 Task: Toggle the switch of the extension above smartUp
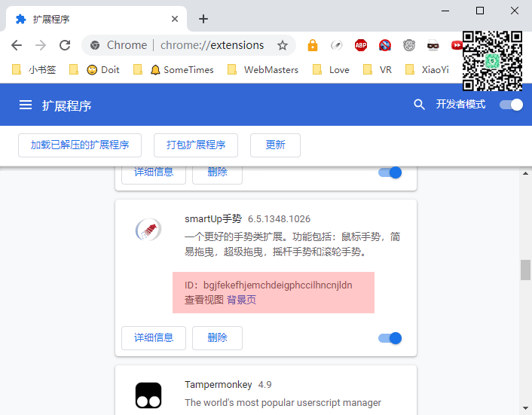click(x=390, y=172)
